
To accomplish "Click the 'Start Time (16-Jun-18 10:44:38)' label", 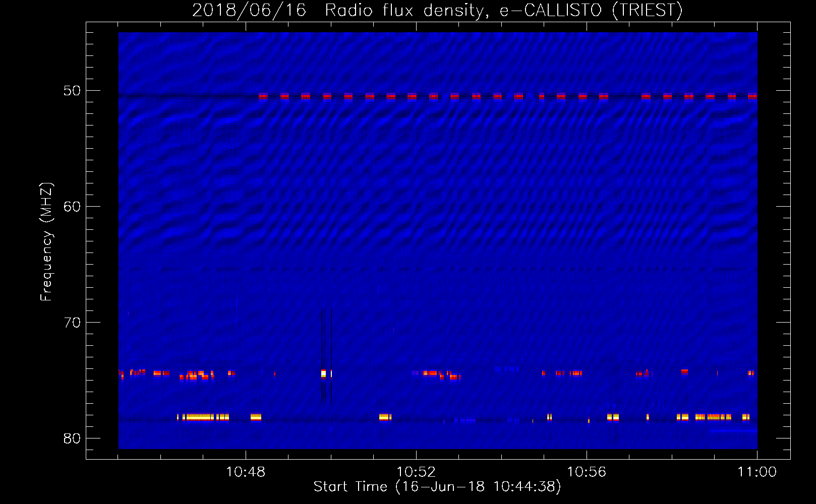I will click(x=437, y=486).
